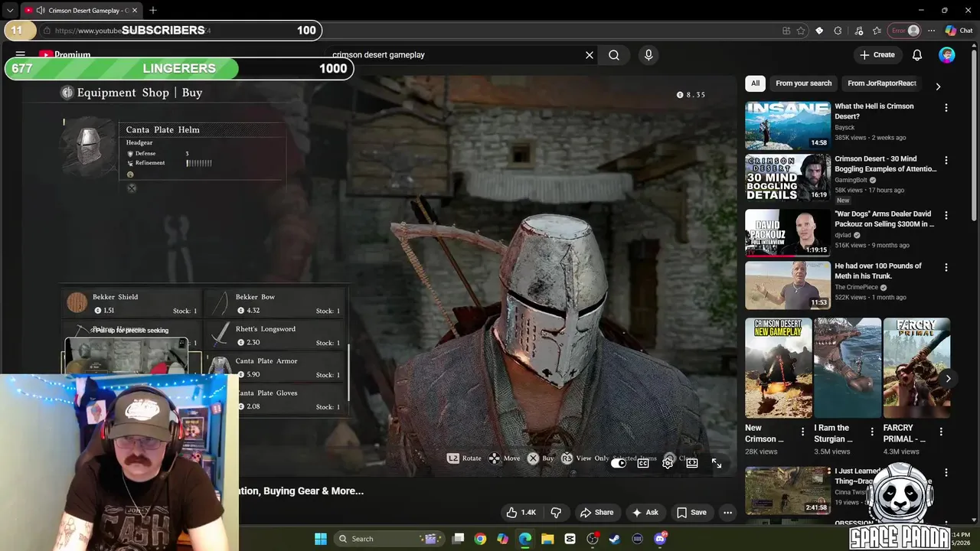Image resolution: width=980 pixels, height=551 pixels.
Task: Click the browser profile 'Error' button
Action: 904,31
